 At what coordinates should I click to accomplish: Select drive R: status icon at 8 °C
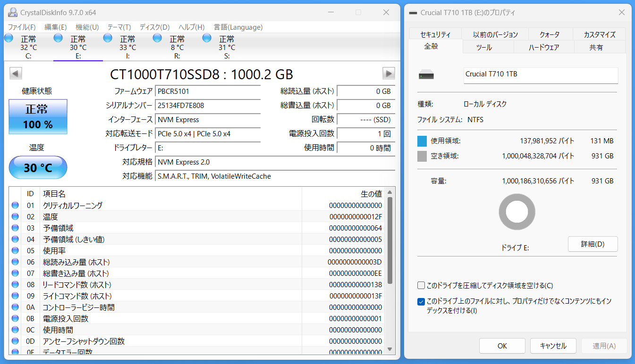point(157,38)
